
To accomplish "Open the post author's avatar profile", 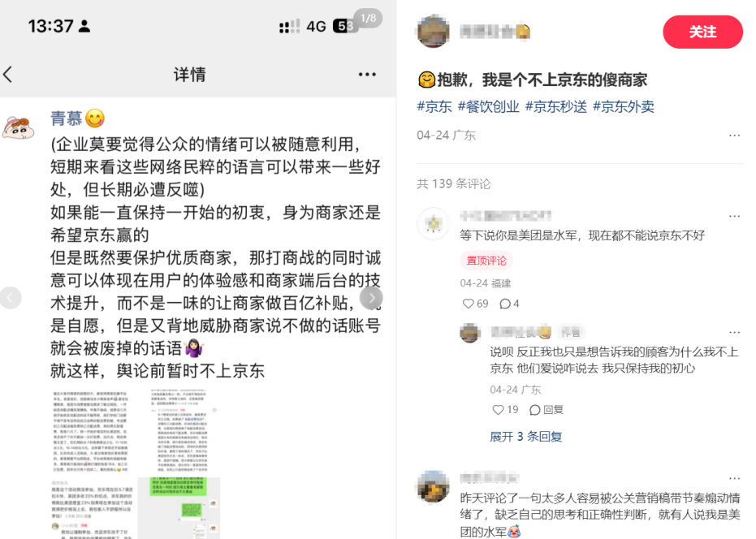I will click(433, 32).
